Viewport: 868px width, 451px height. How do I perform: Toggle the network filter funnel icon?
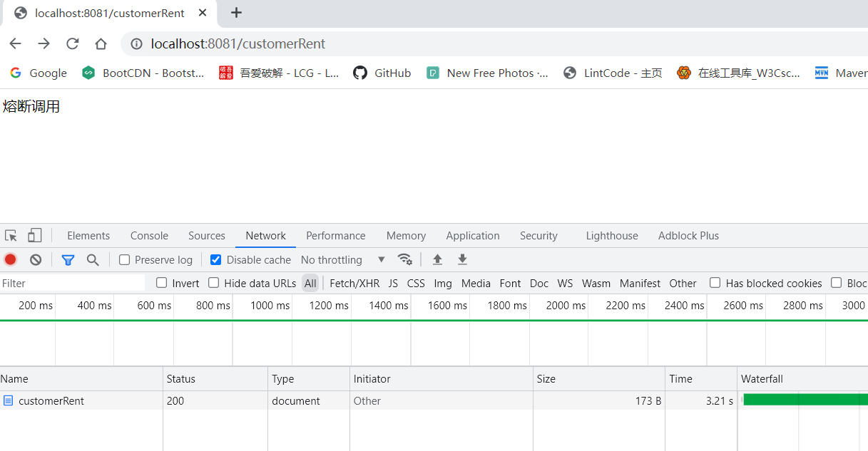click(x=68, y=260)
